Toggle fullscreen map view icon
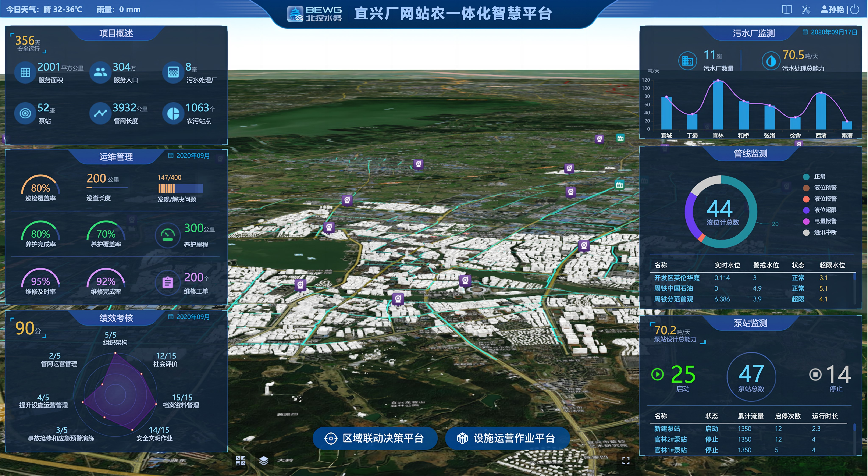Image resolution: width=868 pixels, height=476 pixels. [x=626, y=461]
